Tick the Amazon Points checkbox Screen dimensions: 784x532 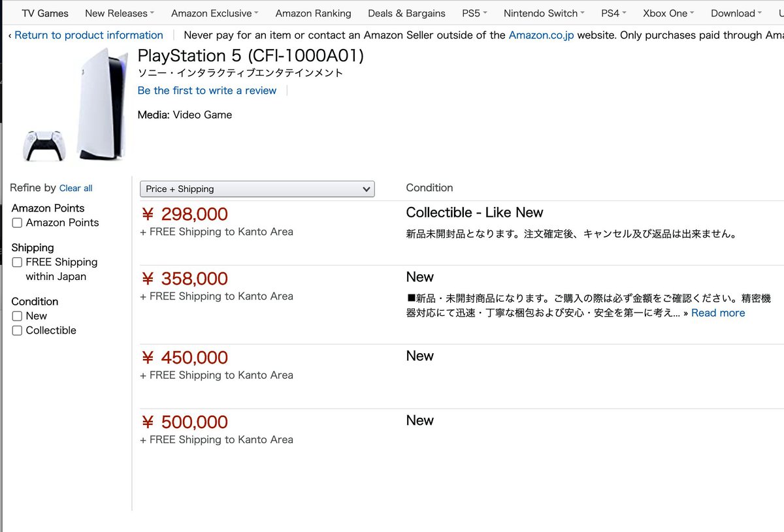(18, 223)
